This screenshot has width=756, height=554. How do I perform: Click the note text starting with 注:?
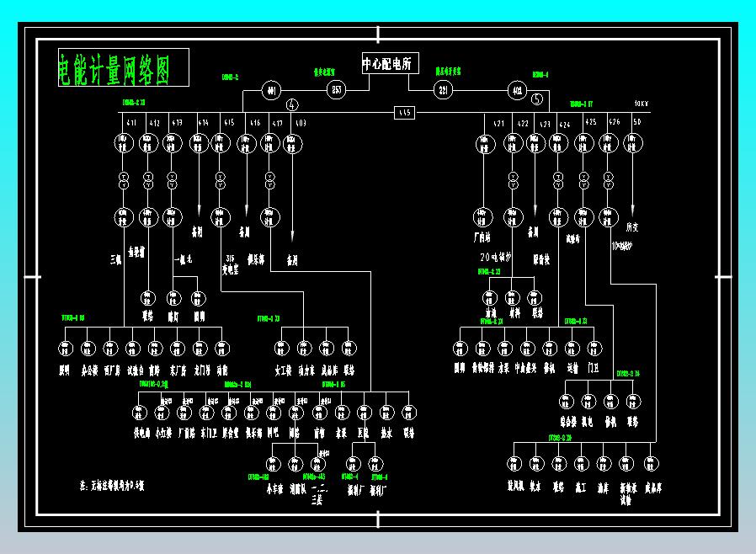112,486
